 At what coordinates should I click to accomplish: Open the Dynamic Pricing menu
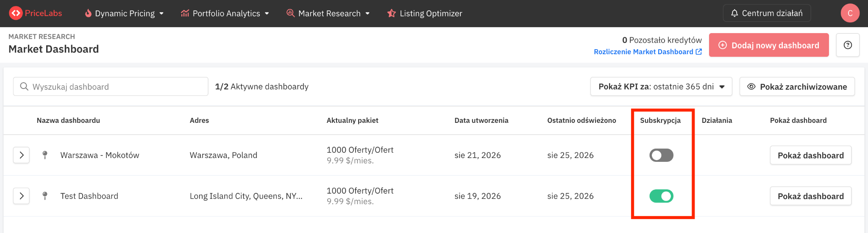click(x=124, y=14)
